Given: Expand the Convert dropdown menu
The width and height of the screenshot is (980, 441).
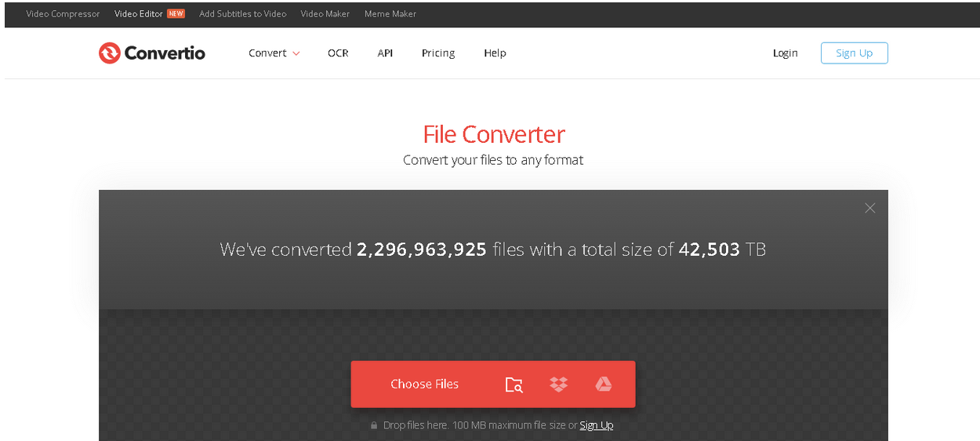Looking at the screenshot, I should [x=274, y=53].
